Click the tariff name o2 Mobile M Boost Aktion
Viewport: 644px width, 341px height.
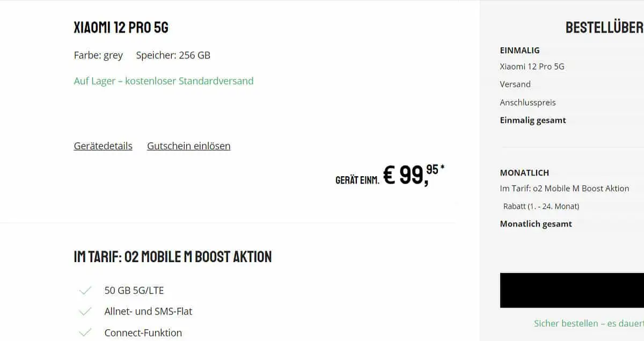[565, 188]
